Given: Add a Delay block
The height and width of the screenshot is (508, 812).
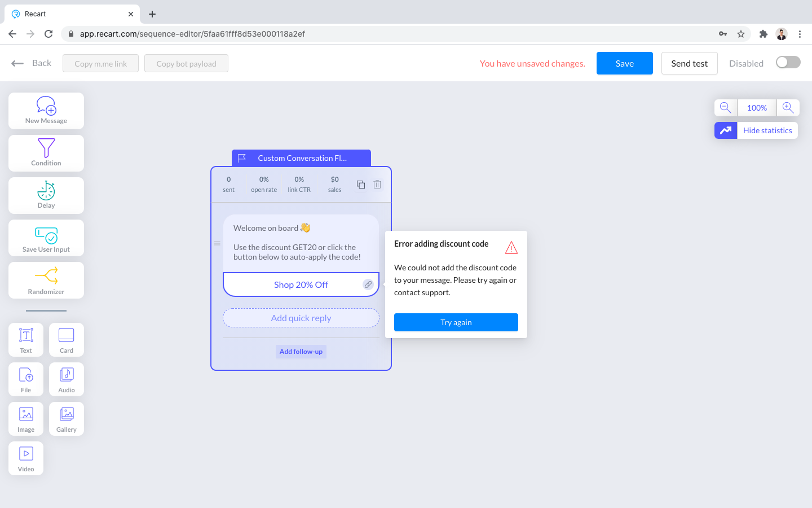Looking at the screenshot, I should tap(46, 196).
